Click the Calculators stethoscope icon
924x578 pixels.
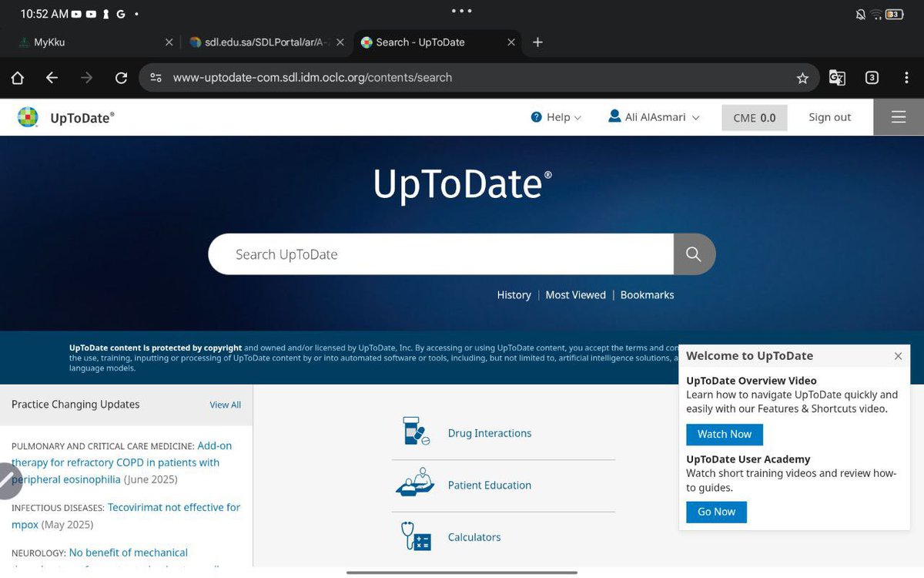pos(416,536)
